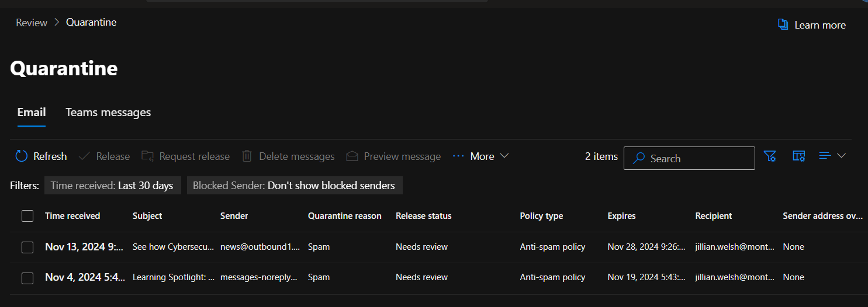This screenshot has width=868, height=307.
Task: Expand the More actions dropdown
Action: [481, 156]
